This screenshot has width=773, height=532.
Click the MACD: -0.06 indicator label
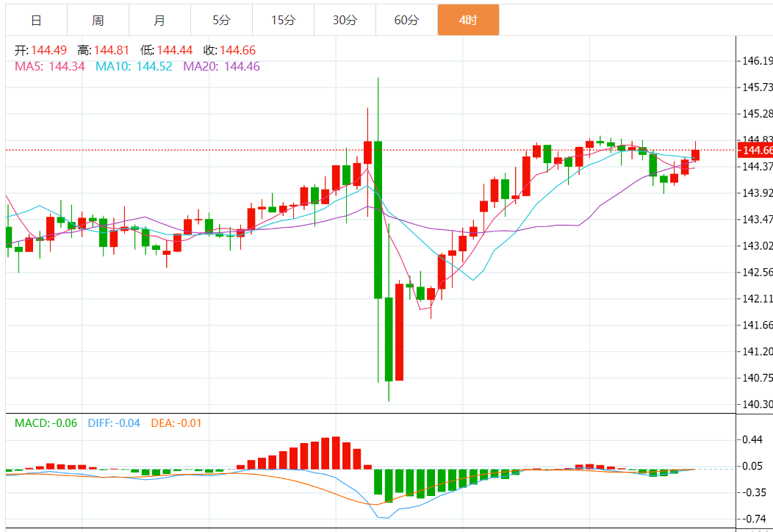pyautogui.click(x=46, y=423)
